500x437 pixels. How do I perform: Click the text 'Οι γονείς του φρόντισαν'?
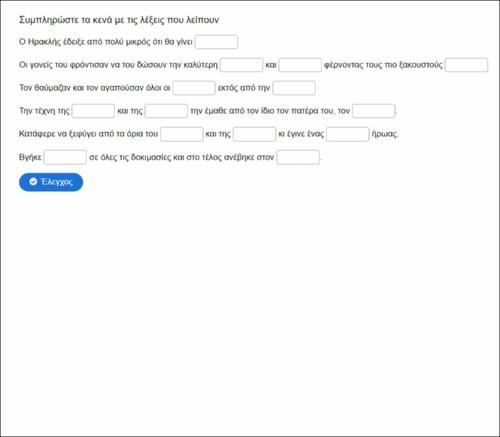pyautogui.click(x=64, y=65)
